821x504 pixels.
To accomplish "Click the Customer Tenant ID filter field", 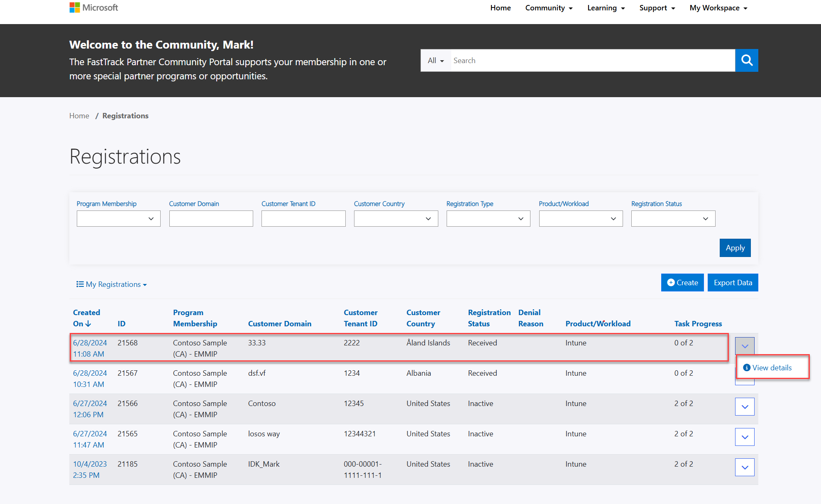I will coord(303,219).
